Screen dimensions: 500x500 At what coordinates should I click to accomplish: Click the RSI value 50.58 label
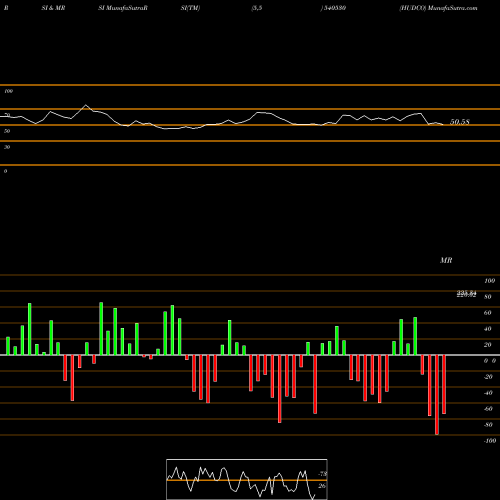[x=460, y=122]
